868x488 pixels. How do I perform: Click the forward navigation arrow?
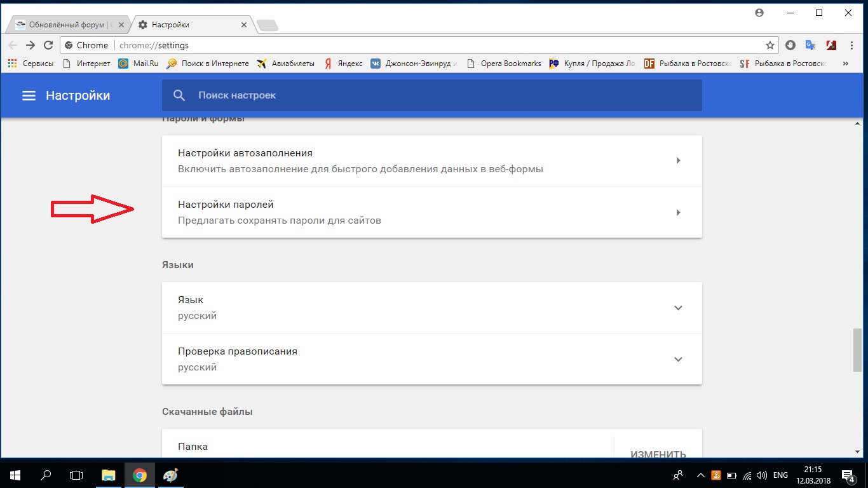(30, 45)
